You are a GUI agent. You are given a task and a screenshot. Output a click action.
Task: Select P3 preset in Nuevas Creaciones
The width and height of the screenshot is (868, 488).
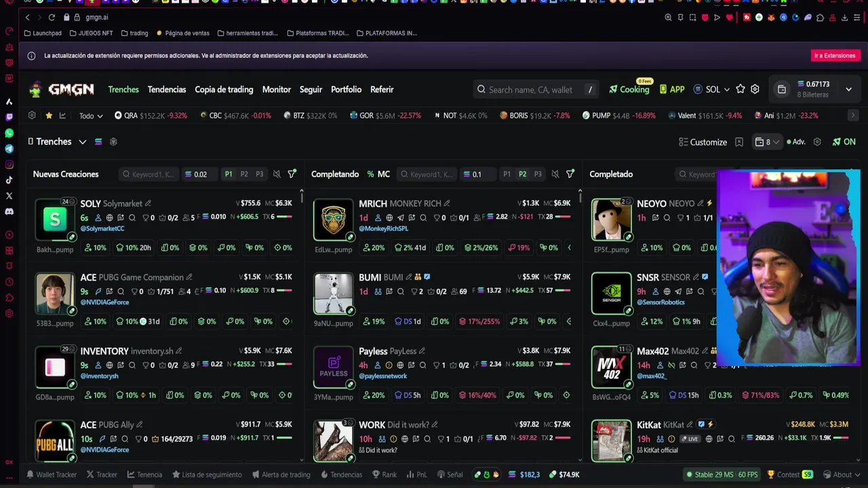(260, 174)
